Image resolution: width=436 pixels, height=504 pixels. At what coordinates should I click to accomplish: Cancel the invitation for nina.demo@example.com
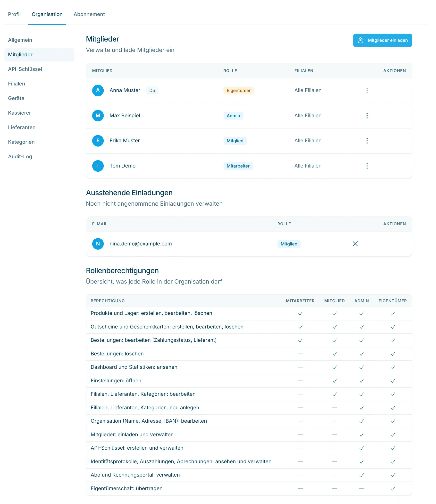coord(355,244)
